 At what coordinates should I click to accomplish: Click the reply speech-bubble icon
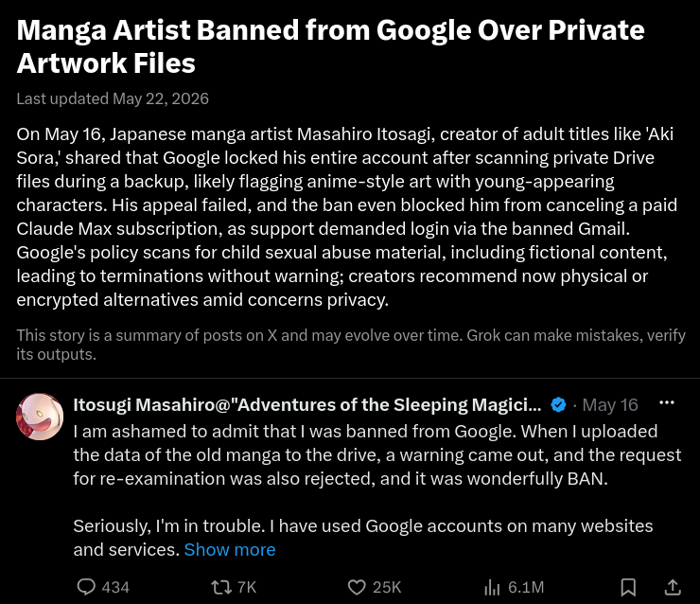pyautogui.click(x=86, y=587)
